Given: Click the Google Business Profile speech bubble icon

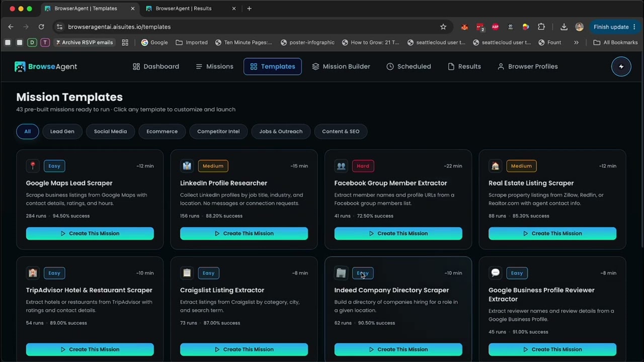Looking at the screenshot, I should point(495,273).
